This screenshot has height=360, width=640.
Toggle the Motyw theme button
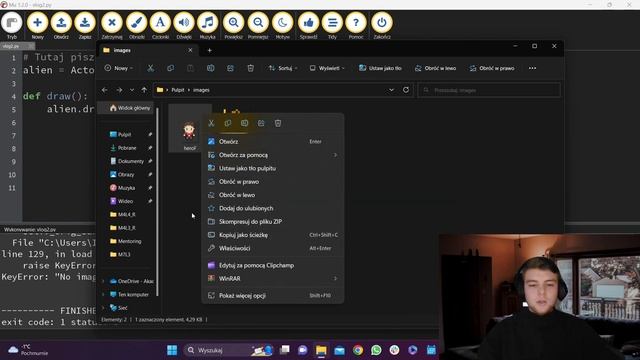282,25
